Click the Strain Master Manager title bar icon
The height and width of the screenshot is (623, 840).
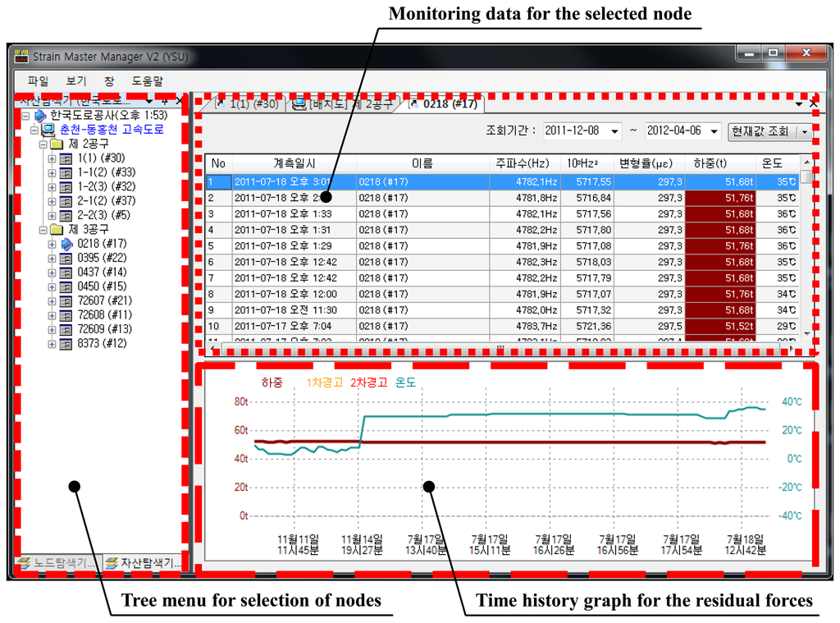click(21, 56)
